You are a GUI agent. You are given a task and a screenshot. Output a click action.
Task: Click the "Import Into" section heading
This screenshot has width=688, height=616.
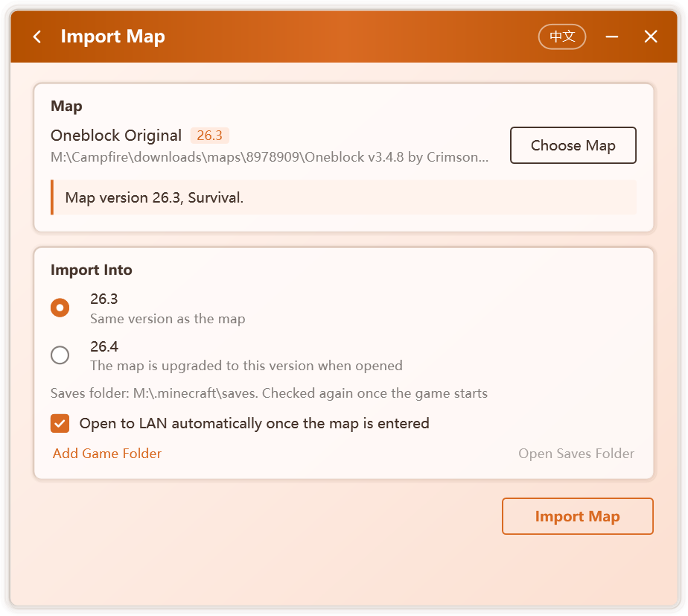pos(92,270)
